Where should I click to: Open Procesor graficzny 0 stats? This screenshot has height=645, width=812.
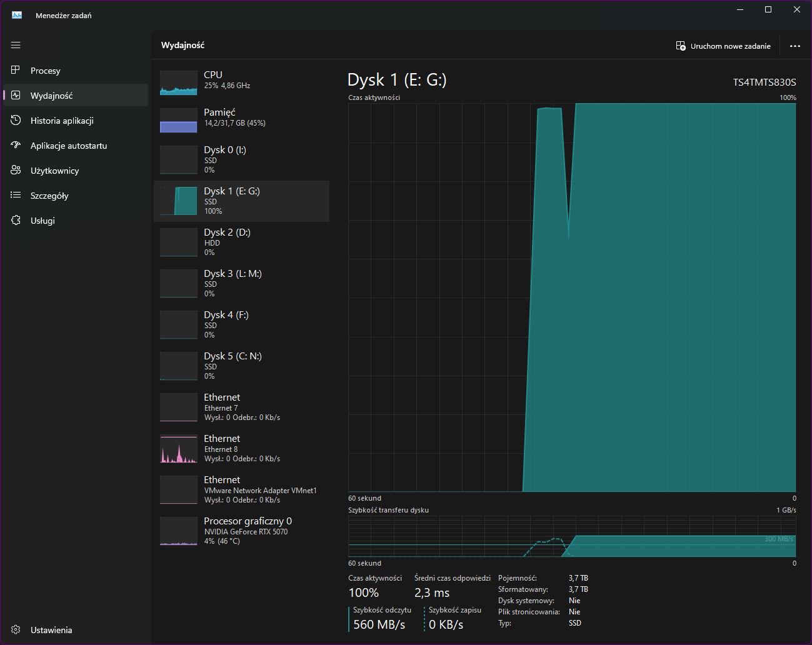tap(241, 531)
